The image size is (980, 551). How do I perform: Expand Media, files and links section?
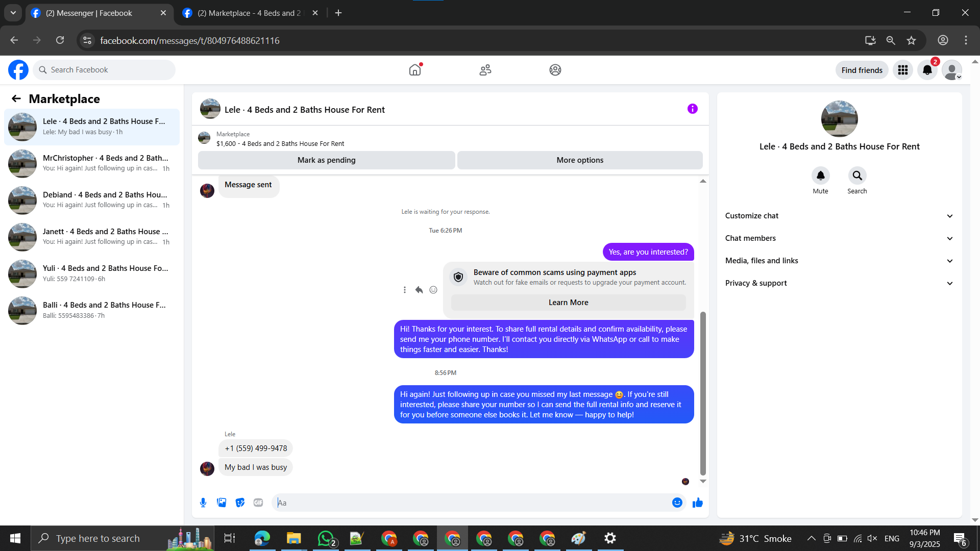pos(839,261)
